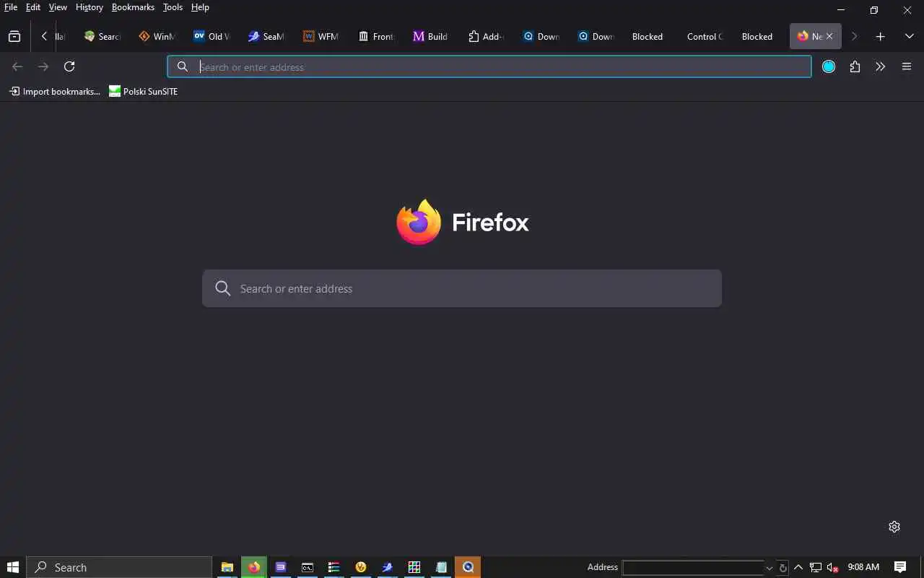This screenshot has height=578, width=924.
Task: Open the notepad taskbar icon
Action: 441,567
